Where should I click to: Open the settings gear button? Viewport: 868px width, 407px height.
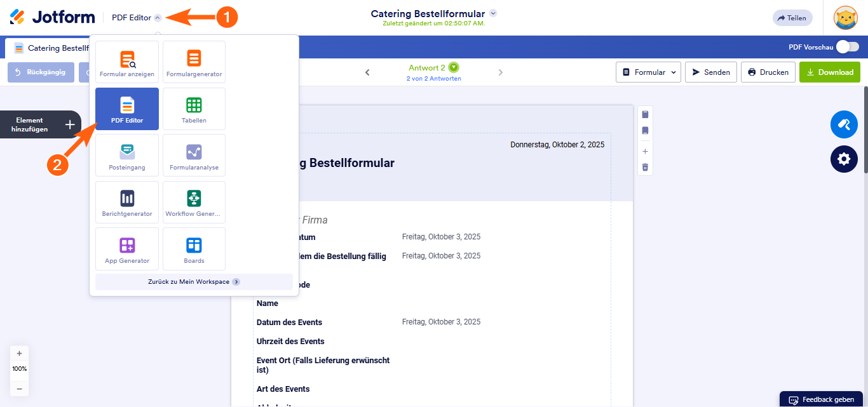pyautogui.click(x=844, y=159)
